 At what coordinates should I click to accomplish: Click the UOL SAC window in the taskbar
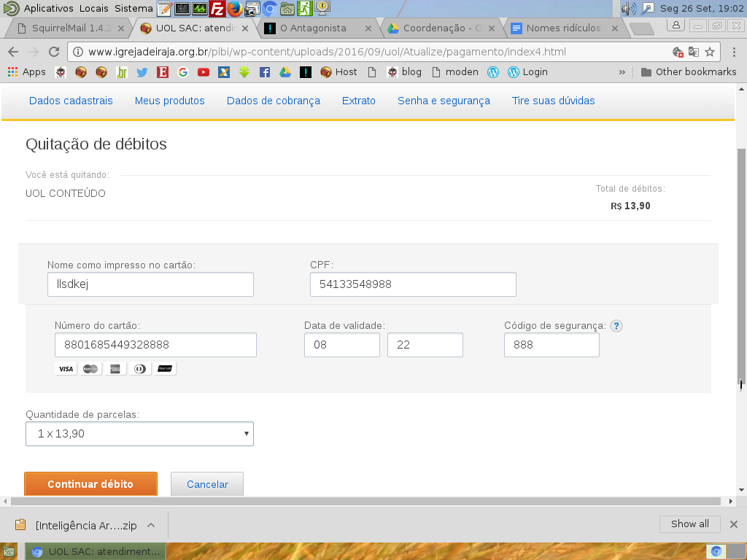pos(96,551)
